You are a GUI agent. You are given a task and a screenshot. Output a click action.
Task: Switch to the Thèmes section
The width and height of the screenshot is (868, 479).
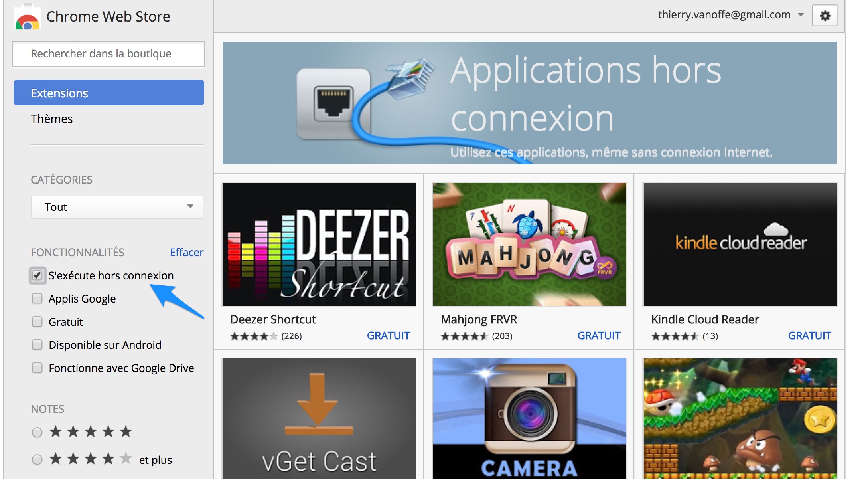[x=52, y=119]
